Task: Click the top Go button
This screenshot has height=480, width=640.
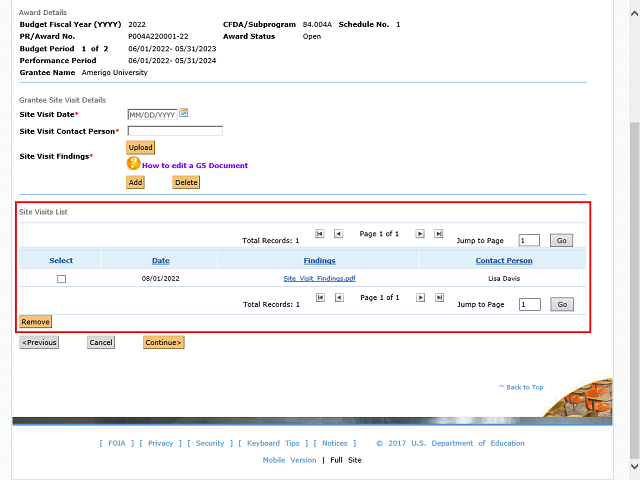Action: 562,240
